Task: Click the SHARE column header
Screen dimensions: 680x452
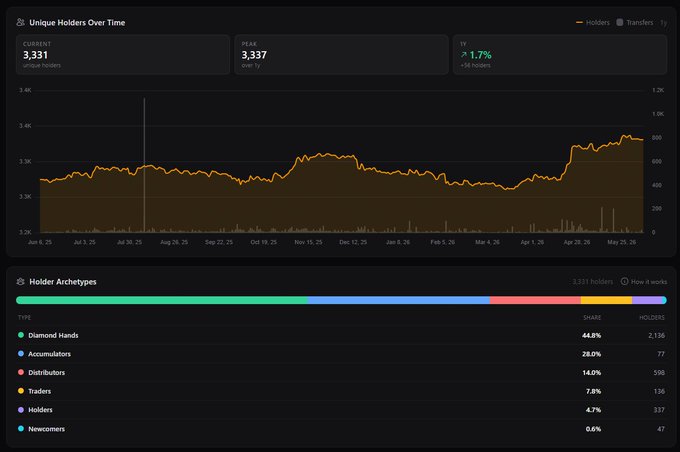Action: point(592,318)
